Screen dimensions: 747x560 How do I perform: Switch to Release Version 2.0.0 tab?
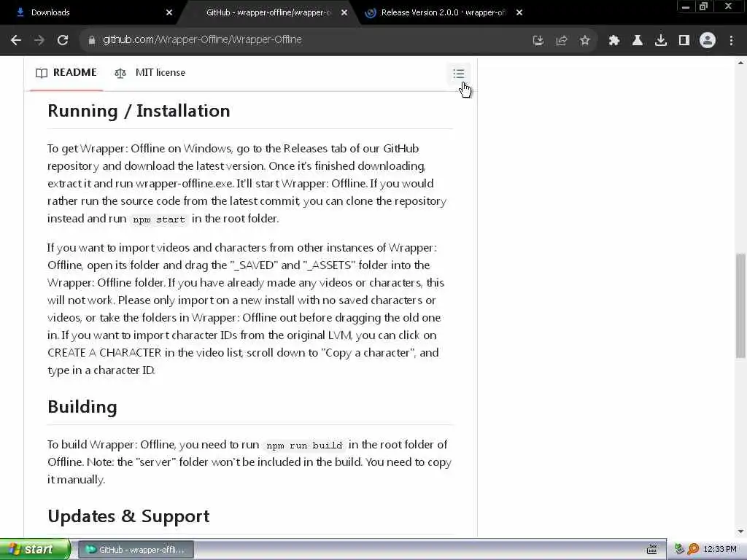click(x=443, y=12)
